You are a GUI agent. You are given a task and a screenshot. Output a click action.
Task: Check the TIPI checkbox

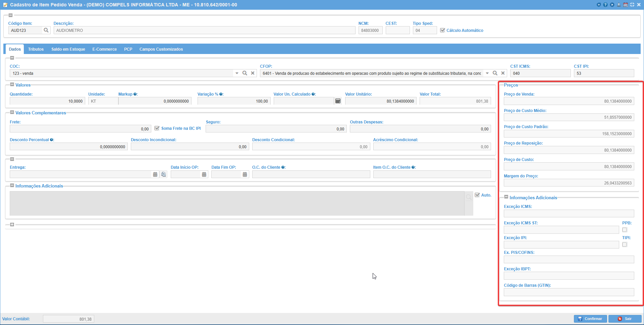pos(625,245)
